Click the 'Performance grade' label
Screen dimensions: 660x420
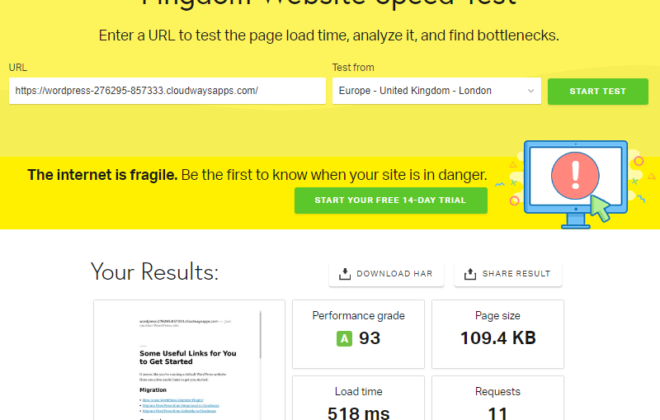358,316
